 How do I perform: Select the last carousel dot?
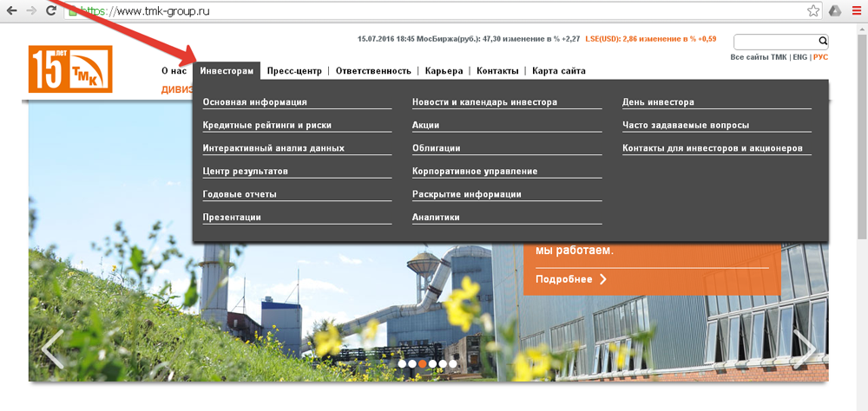click(x=453, y=364)
